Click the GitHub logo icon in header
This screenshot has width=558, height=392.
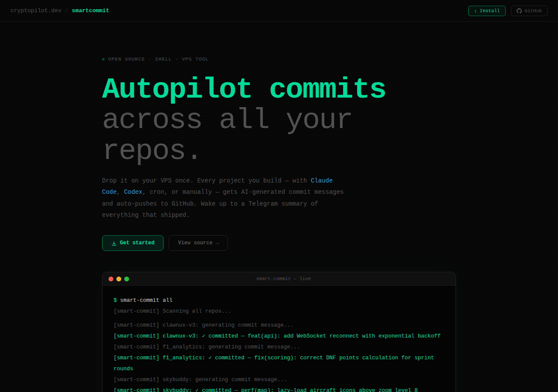[518, 10]
